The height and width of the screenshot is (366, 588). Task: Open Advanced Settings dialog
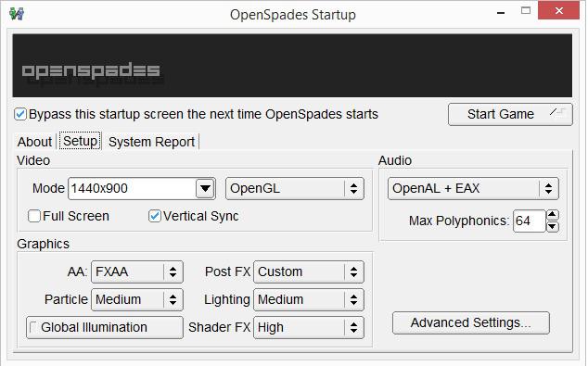pyautogui.click(x=471, y=322)
